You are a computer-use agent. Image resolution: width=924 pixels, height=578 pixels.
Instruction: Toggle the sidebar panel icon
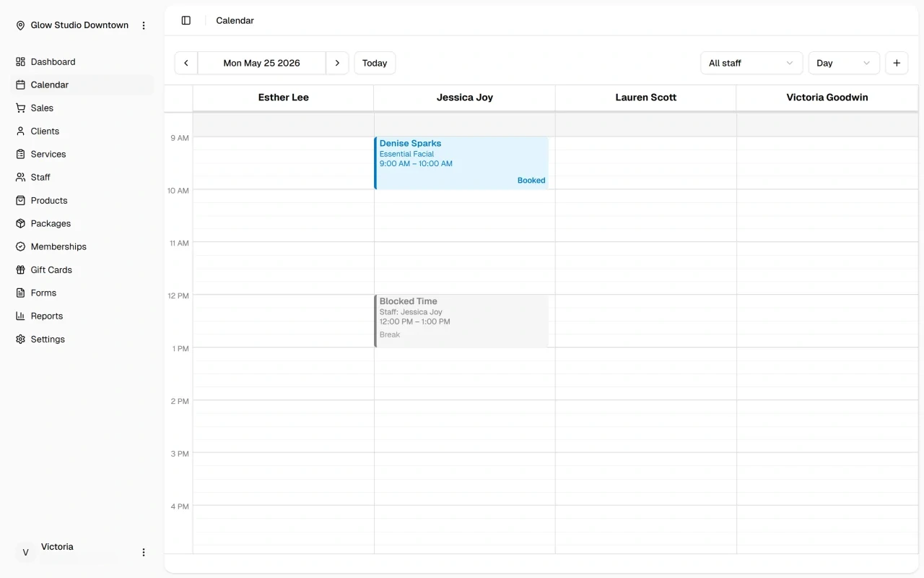pos(186,21)
